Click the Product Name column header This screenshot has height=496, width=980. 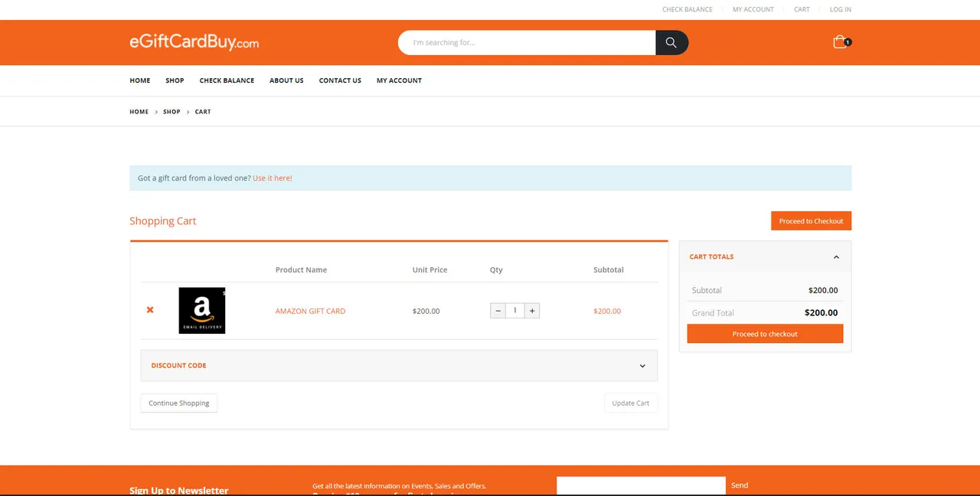pos(301,269)
